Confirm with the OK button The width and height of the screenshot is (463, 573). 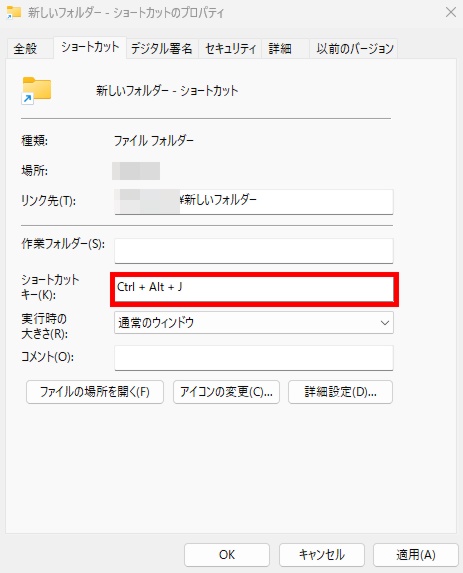[227, 555]
